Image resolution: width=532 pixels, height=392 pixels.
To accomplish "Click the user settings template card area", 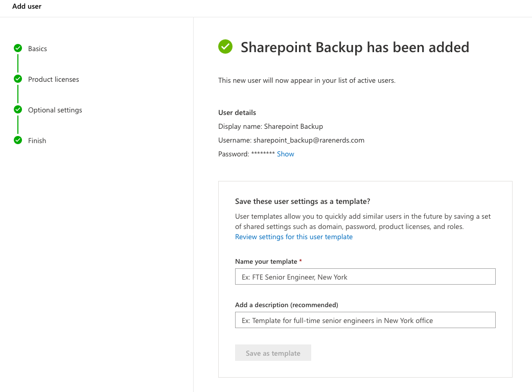I will click(365, 279).
